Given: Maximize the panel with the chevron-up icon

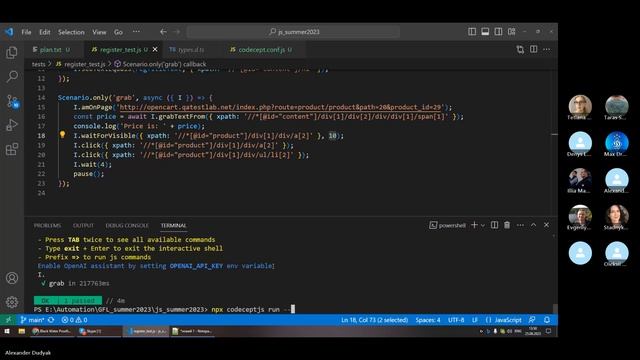Looking at the screenshot, I should [x=533, y=225].
